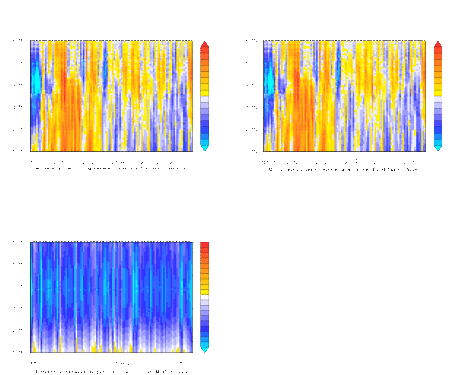Click the color bar beside the blue lower heatmap
This screenshot has height=375, width=456.
(205, 297)
